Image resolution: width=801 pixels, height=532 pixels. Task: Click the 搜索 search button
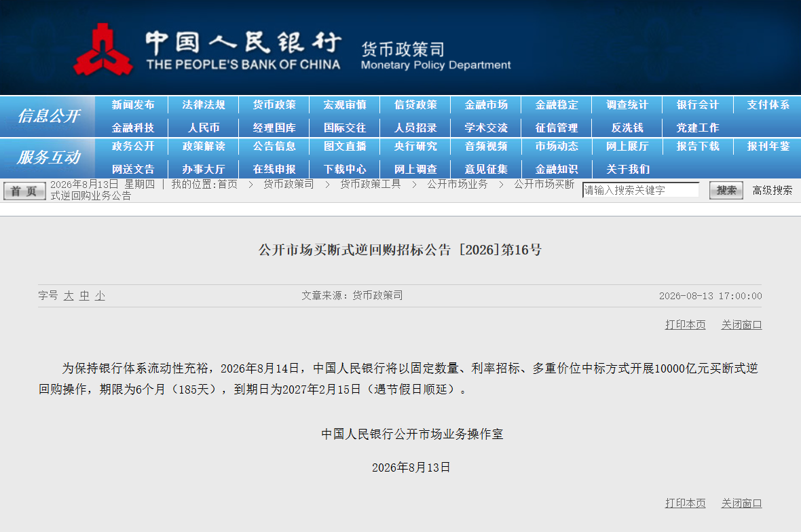(726, 191)
